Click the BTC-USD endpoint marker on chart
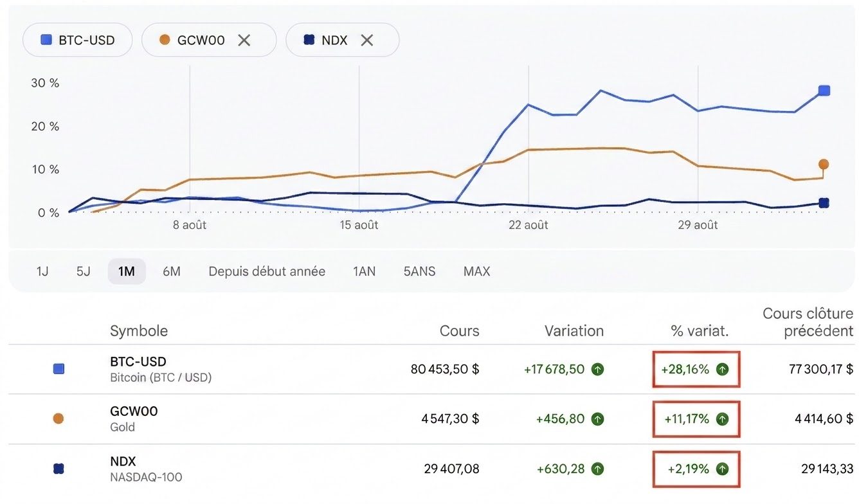The image size is (859, 504). point(824,91)
